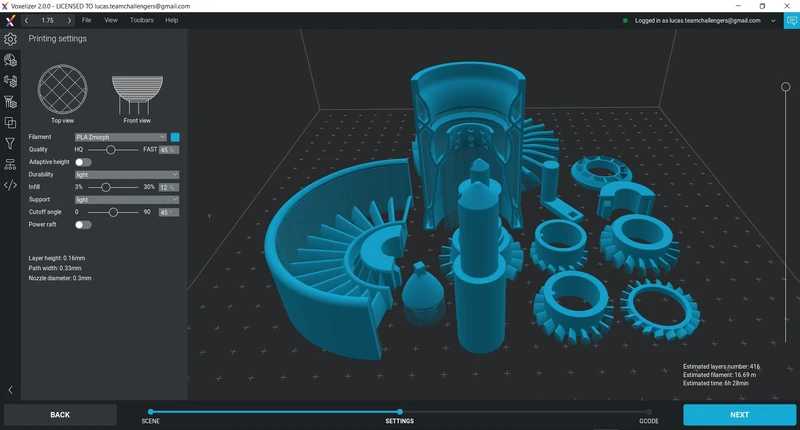Click the funnel filter icon in sidebar
The image size is (800, 430).
click(x=10, y=144)
